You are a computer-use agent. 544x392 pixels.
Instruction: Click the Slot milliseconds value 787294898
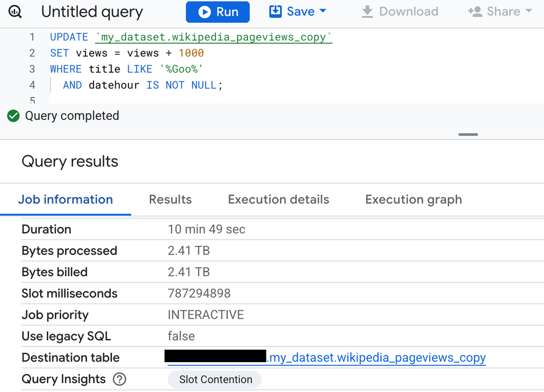[x=199, y=294]
